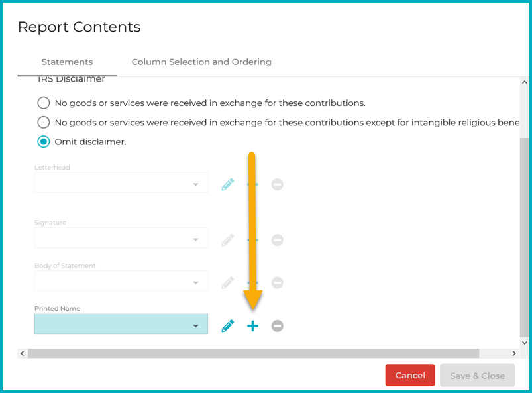Open the Printed Name dropdown
This screenshot has height=393, width=532.
tap(121, 324)
